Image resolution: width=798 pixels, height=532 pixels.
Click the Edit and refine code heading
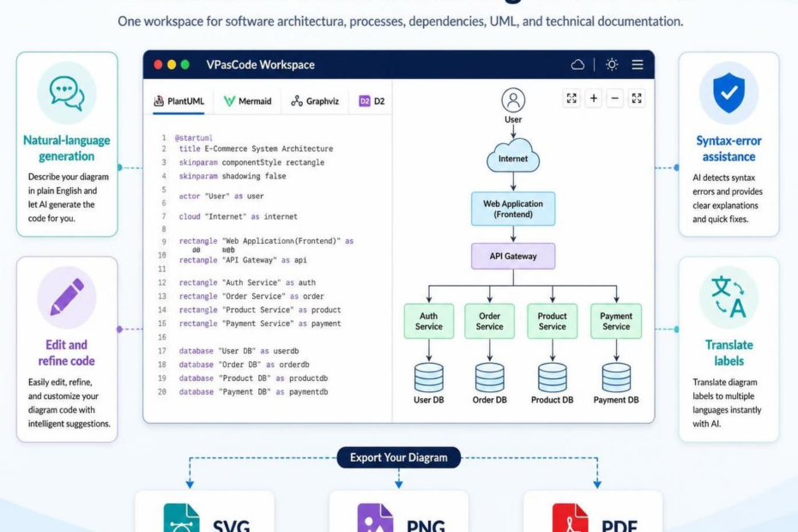tap(67, 353)
